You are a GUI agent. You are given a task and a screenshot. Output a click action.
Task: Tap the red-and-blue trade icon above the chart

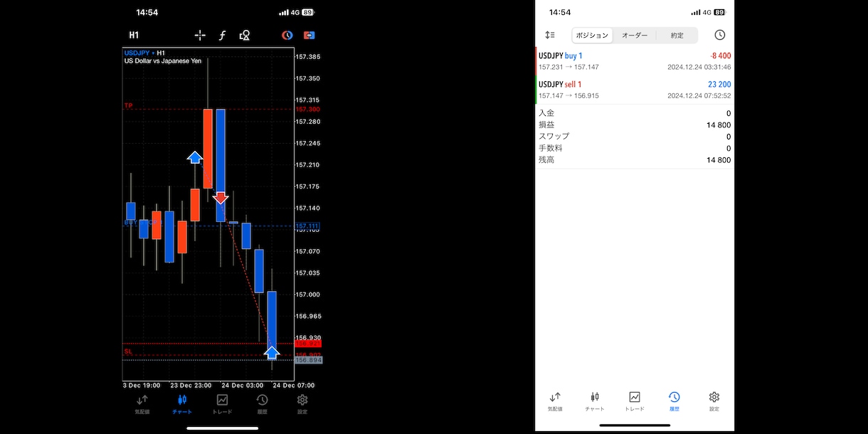[x=309, y=35]
